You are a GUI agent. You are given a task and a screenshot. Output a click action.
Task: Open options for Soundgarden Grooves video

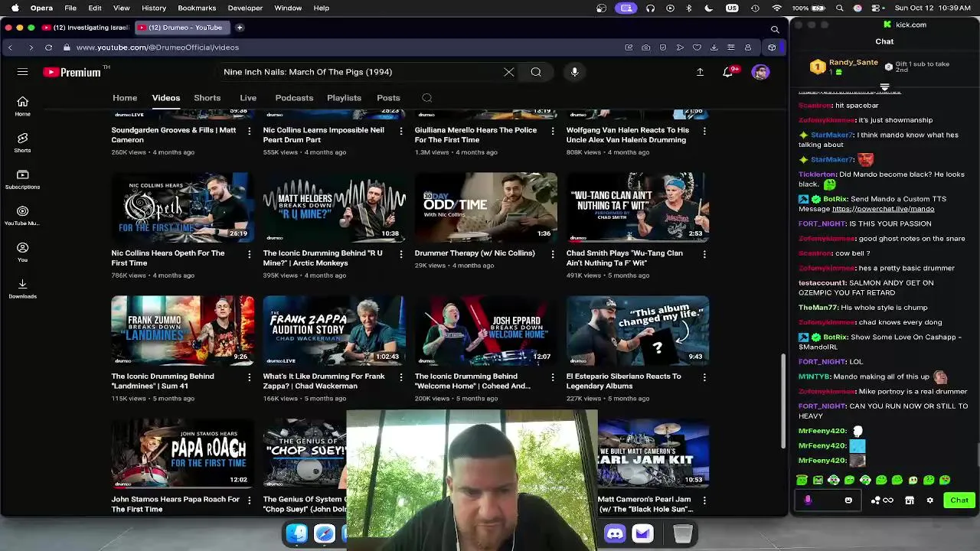(249, 131)
